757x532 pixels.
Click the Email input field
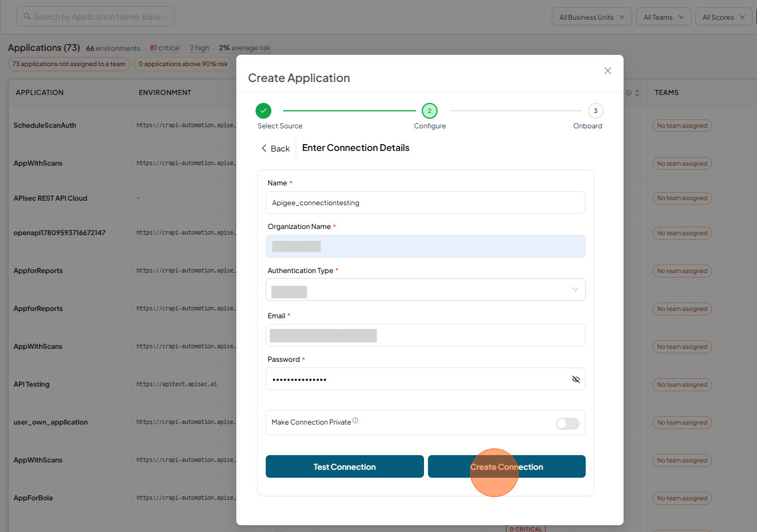coord(426,335)
